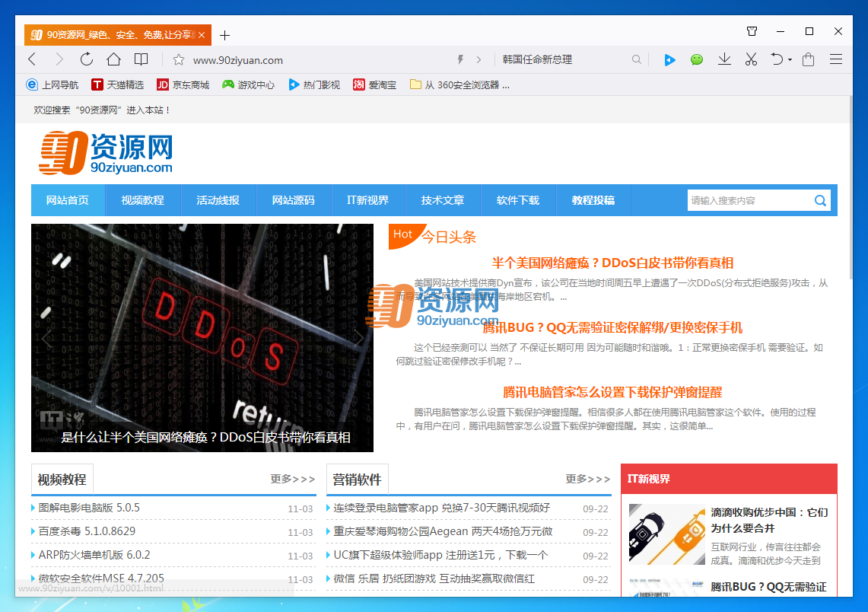Open ARP防火墙单机版 6.0.2 entry
This screenshot has height=612, width=868.
pos(94,555)
